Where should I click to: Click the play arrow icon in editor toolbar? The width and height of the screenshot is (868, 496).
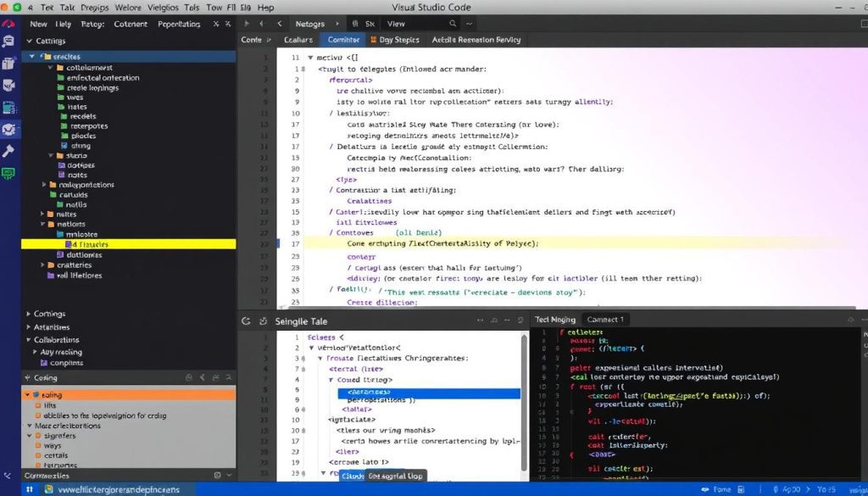tap(247, 24)
